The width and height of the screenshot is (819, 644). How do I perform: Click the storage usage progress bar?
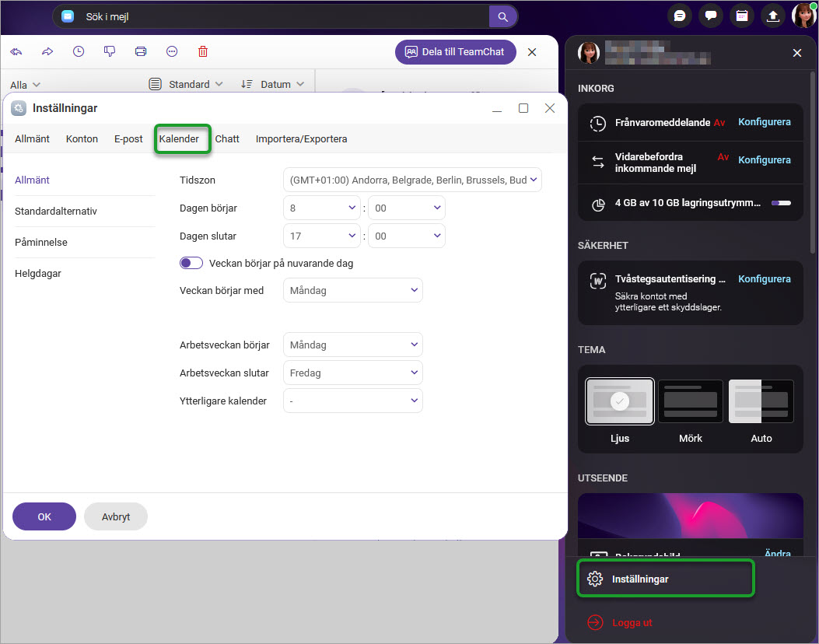(x=780, y=203)
